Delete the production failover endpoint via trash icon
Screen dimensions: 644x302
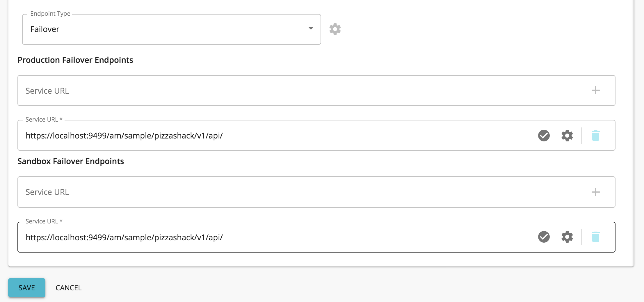click(x=595, y=135)
